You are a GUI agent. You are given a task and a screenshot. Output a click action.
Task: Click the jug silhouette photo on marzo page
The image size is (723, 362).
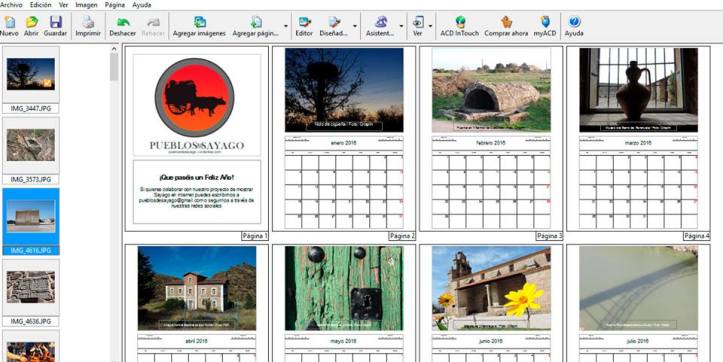pos(639,90)
